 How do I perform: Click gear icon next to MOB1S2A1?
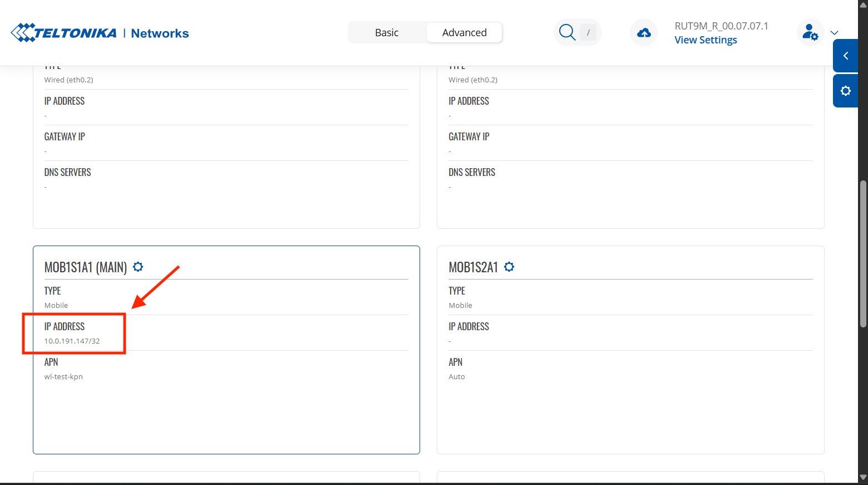click(509, 267)
